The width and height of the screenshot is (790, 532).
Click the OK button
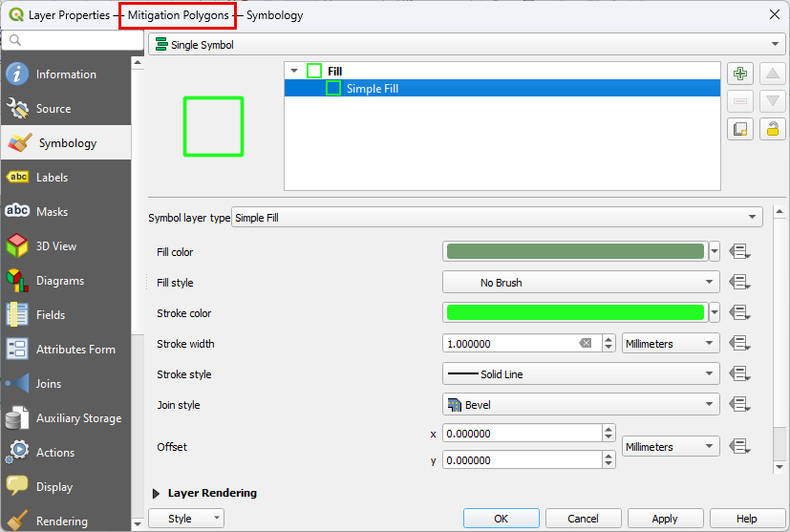click(501, 519)
